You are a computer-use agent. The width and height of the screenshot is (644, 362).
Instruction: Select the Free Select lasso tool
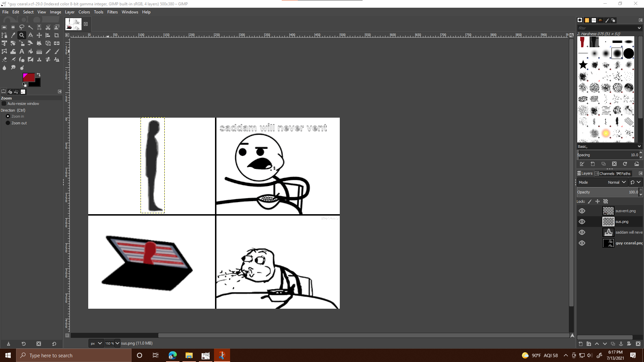(x=22, y=27)
